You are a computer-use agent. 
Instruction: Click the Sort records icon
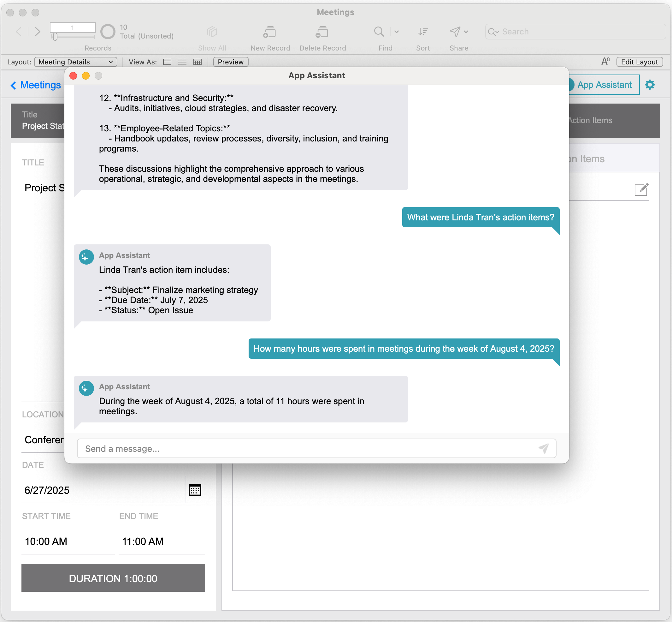[x=423, y=32]
